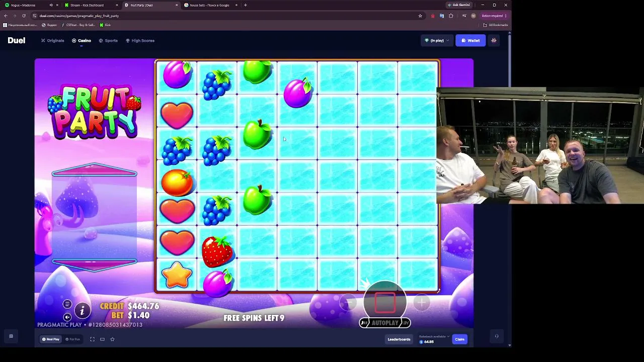This screenshot has height=362, width=644.
Task: Open a new browser tab
Action: point(246,5)
